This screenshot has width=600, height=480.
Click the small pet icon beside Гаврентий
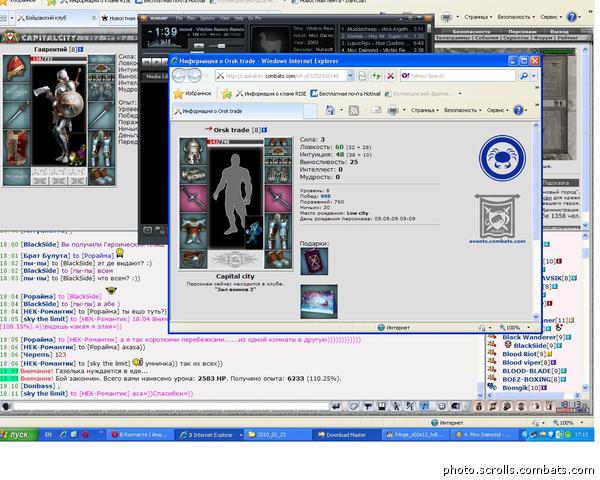click(77, 155)
